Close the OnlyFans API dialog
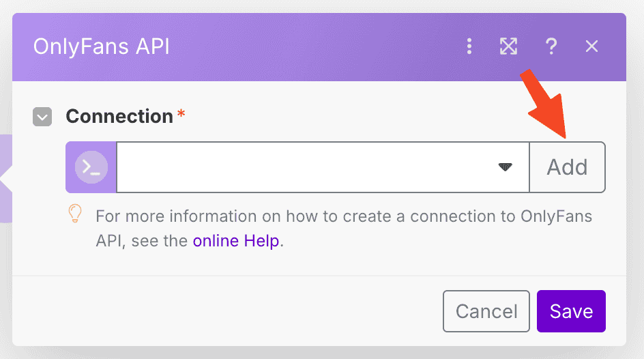Viewport: 644px width, 359px height. pyautogui.click(x=591, y=46)
